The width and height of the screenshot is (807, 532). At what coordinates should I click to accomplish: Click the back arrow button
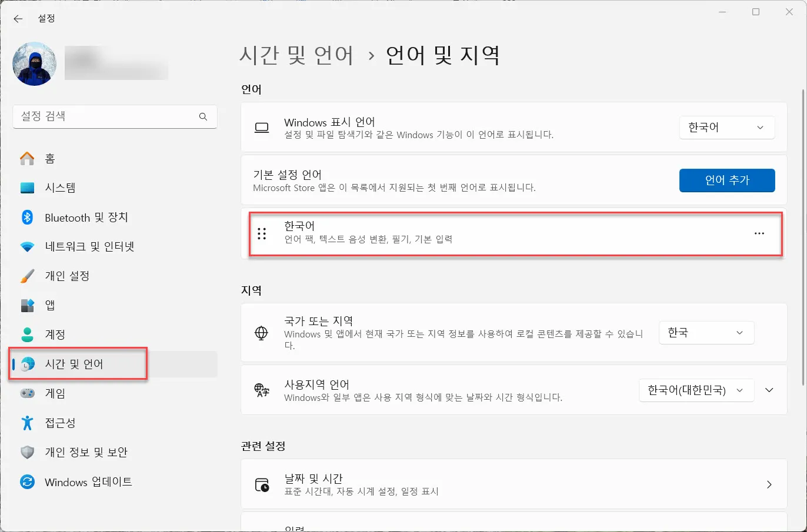coord(18,18)
